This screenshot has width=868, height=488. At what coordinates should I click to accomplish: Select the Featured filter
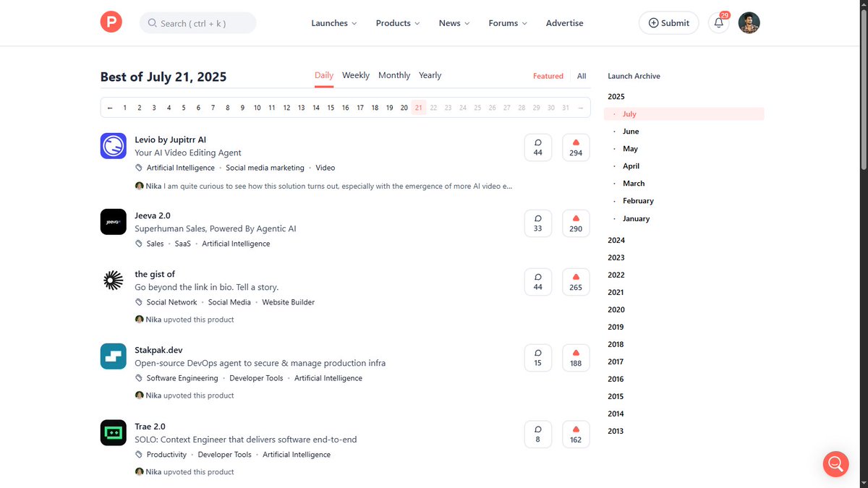point(548,76)
